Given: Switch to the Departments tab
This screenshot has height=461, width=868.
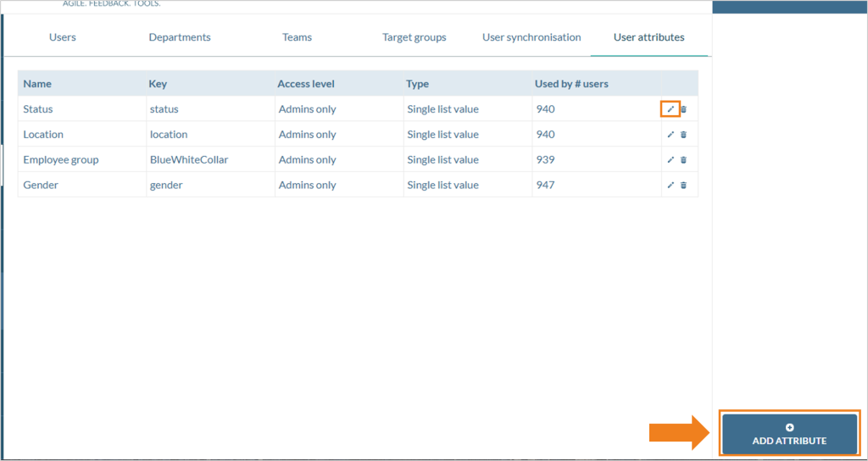Looking at the screenshot, I should [180, 37].
